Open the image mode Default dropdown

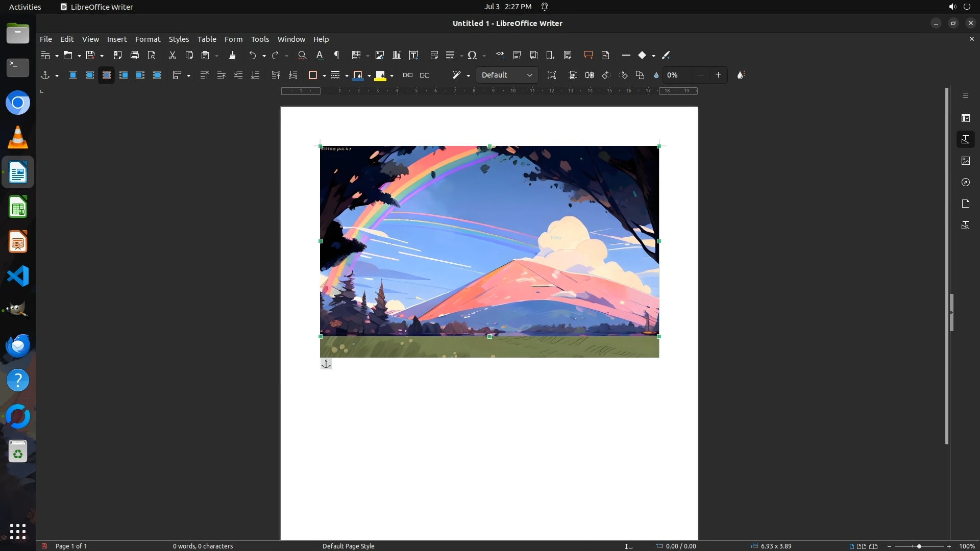coord(507,75)
